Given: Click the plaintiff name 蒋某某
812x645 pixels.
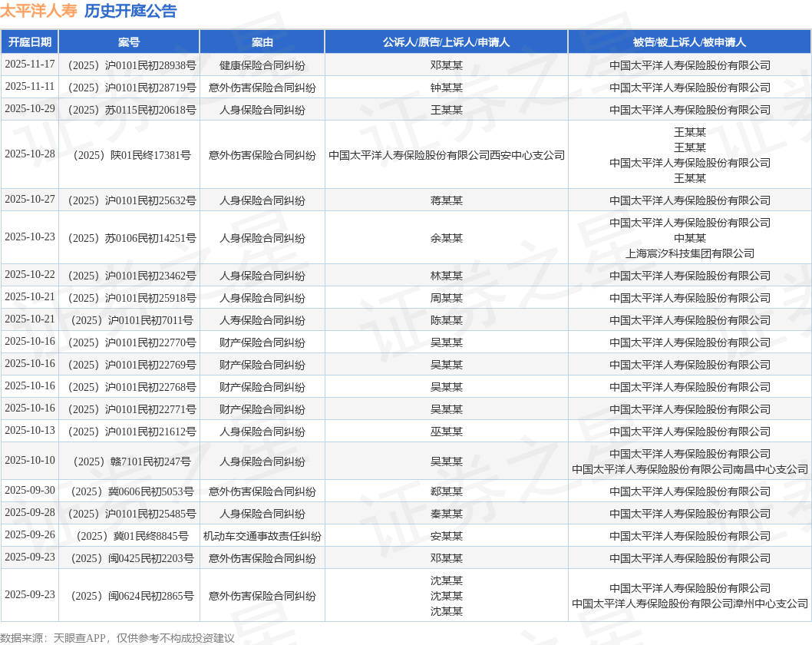Looking at the screenshot, I should tap(447, 200).
